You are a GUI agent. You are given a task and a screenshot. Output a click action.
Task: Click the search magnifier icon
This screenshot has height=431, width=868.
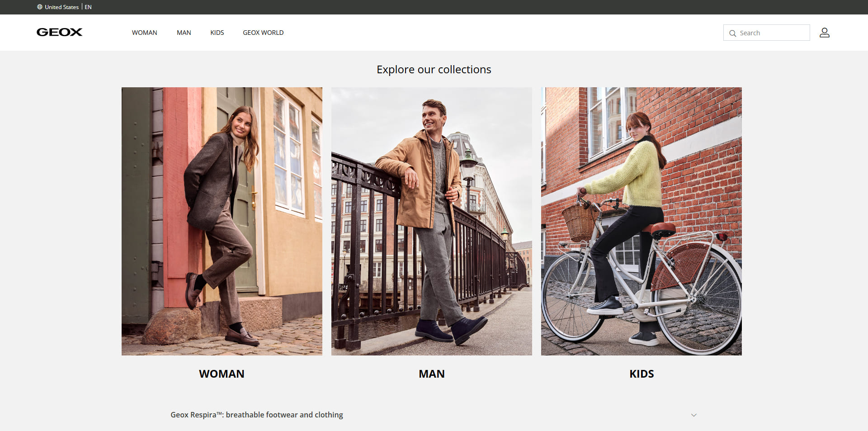coord(732,33)
